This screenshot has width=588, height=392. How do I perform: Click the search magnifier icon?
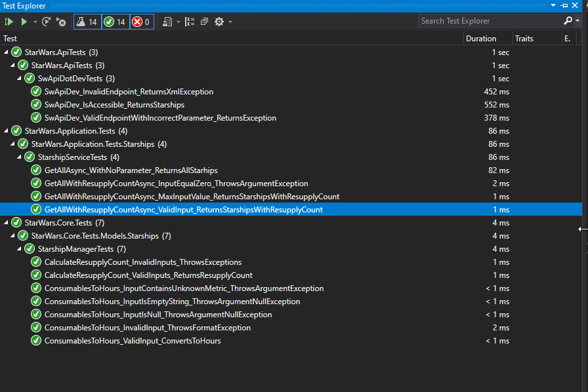(x=568, y=21)
